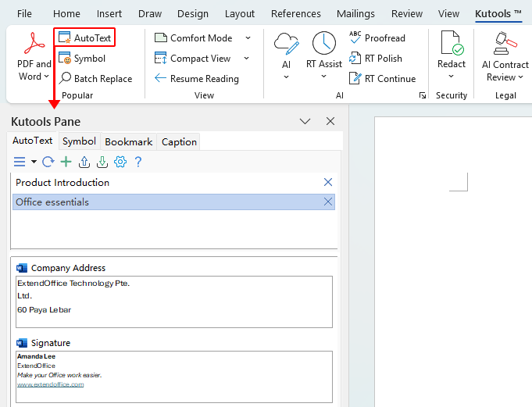
Task: Close the Kutools Pane
Action: (330, 121)
